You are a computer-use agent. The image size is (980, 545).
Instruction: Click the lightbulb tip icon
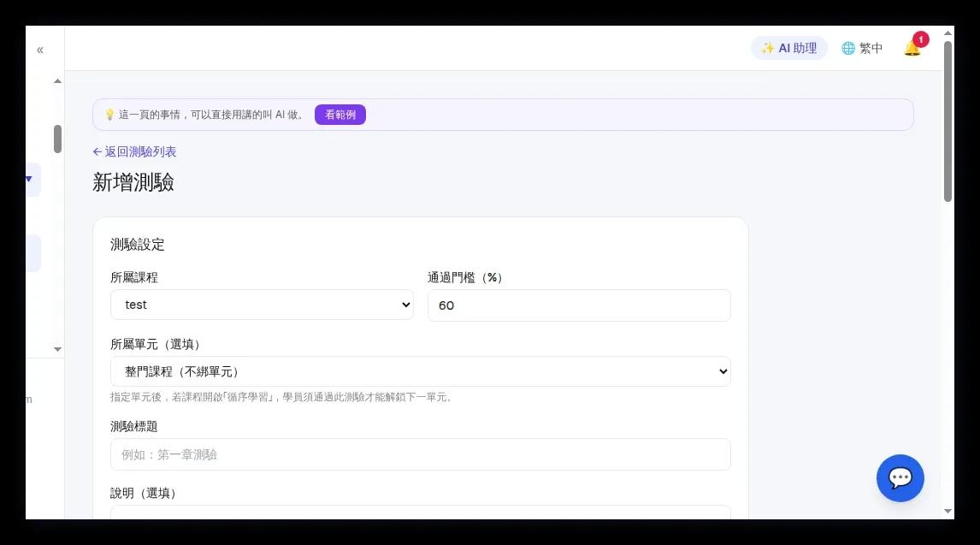(109, 115)
